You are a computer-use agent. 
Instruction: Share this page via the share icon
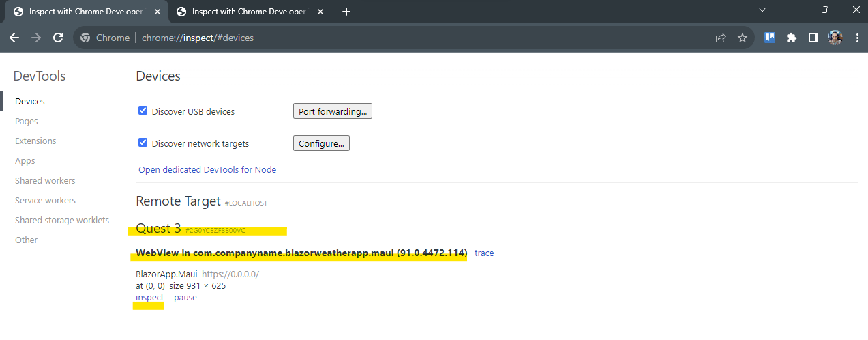click(721, 38)
